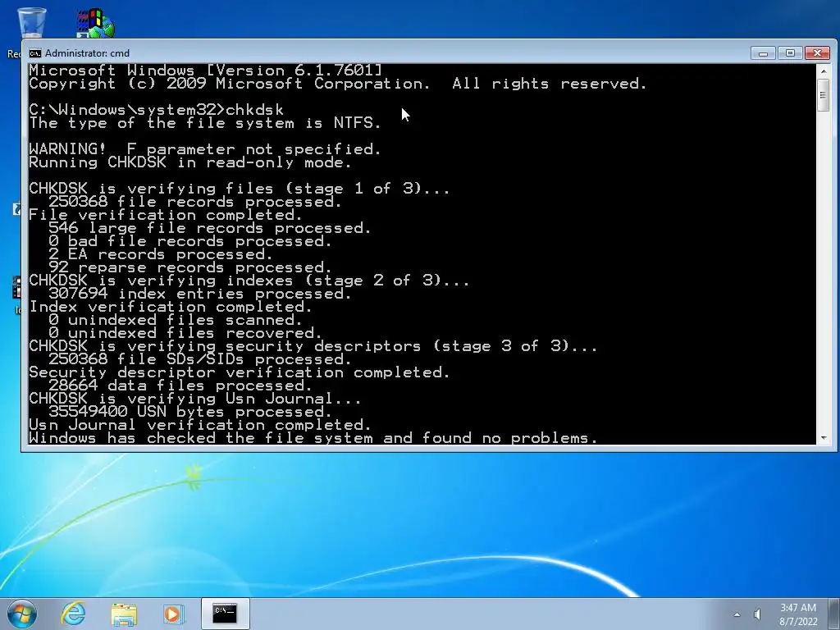Open the Windows Start menu orb
840x630 pixels.
click(x=22, y=614)
